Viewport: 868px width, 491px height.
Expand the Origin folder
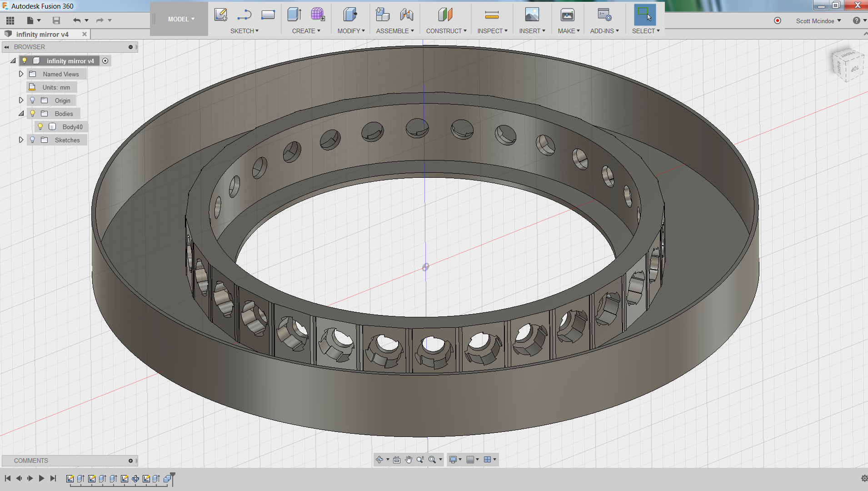[x=21, y=100]
